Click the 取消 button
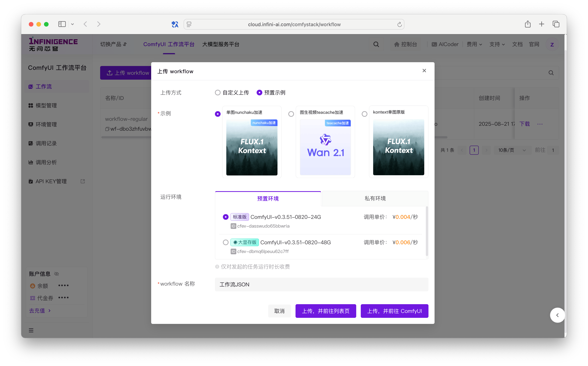Image resolution: width=588 pixels, height=366 pixels. [279, 311]
